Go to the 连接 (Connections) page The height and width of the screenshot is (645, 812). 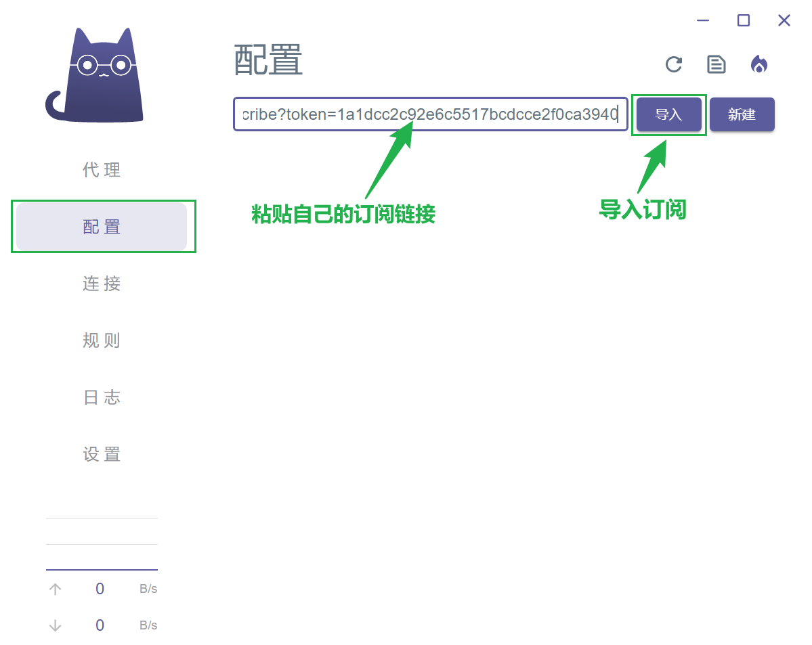[102, 284]
